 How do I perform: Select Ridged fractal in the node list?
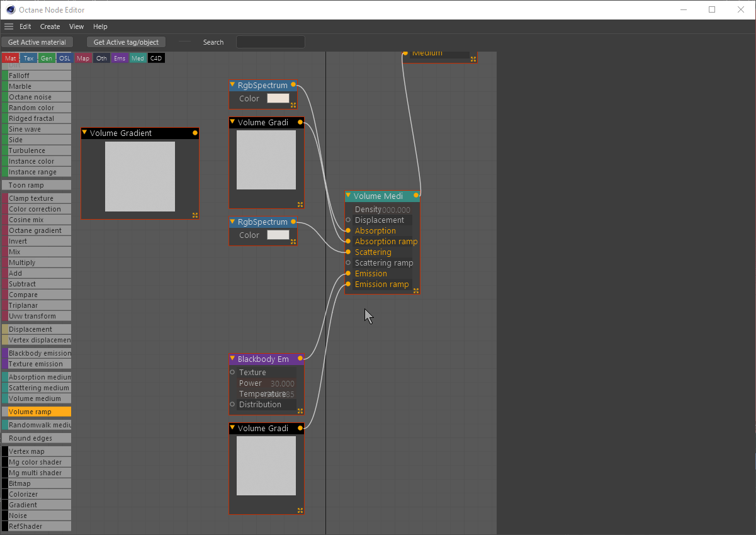37,118
